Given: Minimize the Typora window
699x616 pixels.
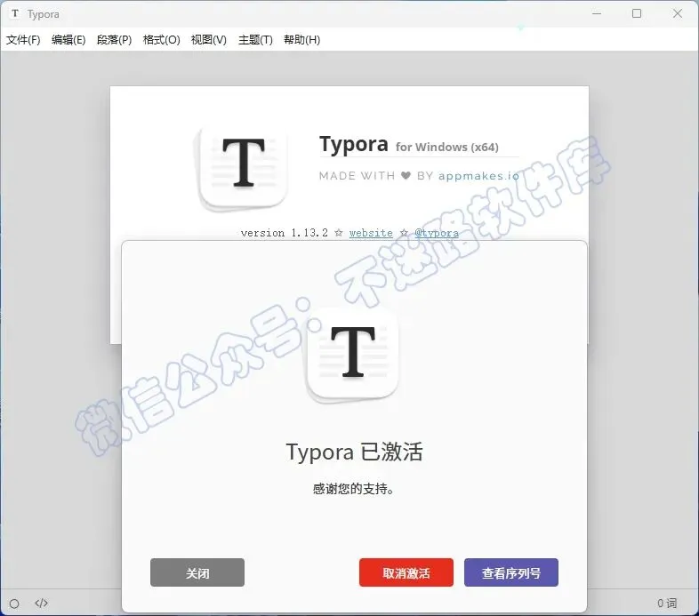Looking at the screenshot, I should (x=597, y=13).
